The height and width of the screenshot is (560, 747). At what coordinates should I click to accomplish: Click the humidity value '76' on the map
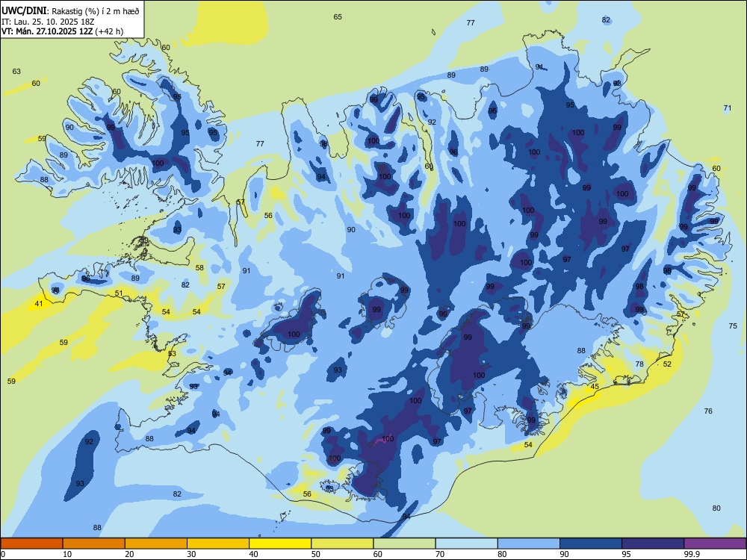pos(708,411)
